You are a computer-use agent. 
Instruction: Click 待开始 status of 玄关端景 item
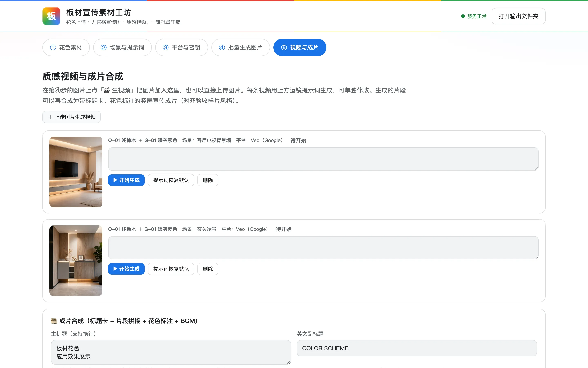(x=284, y=229)
